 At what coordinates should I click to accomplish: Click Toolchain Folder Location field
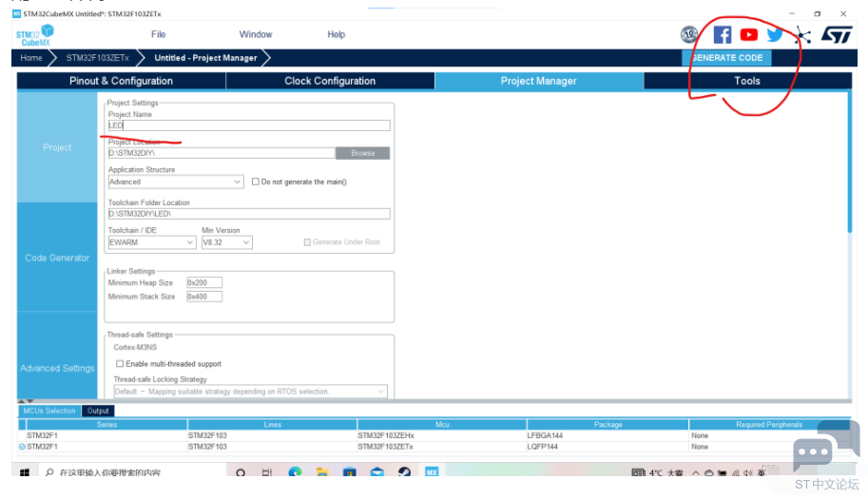pyautogui.click(x=249, y=214)
